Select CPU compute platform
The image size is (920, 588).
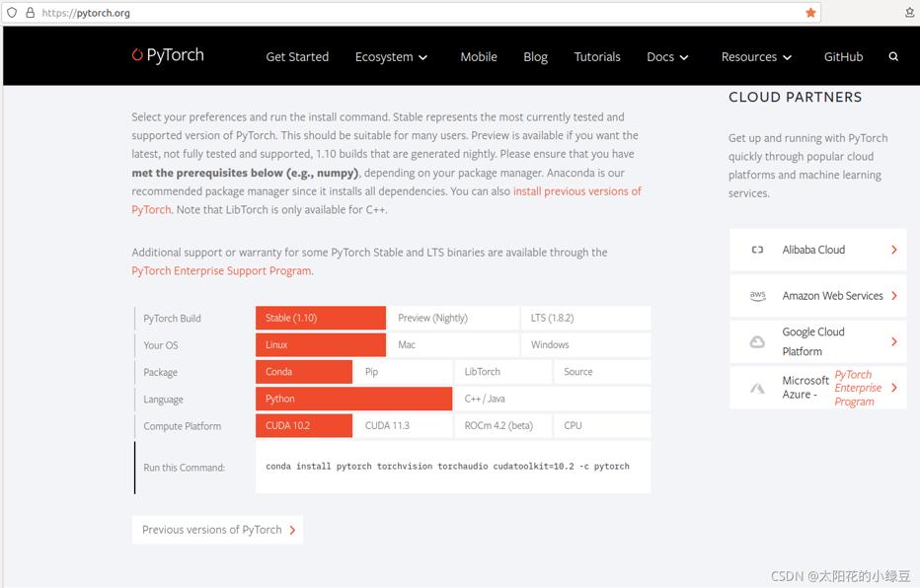tap(602, 425)
